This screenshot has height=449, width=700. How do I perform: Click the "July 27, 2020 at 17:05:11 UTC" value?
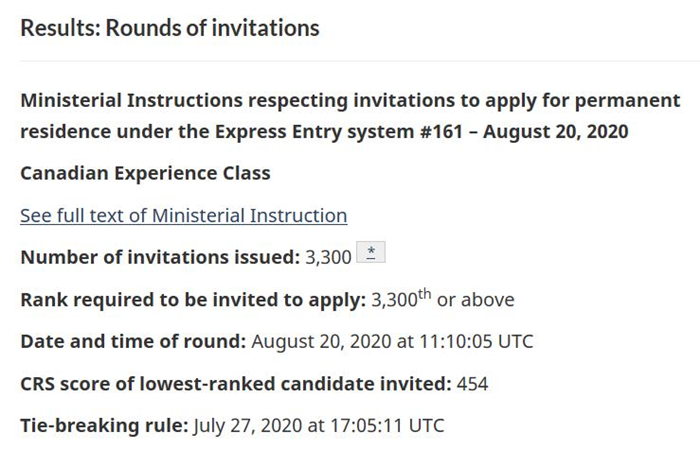[318, 425]
